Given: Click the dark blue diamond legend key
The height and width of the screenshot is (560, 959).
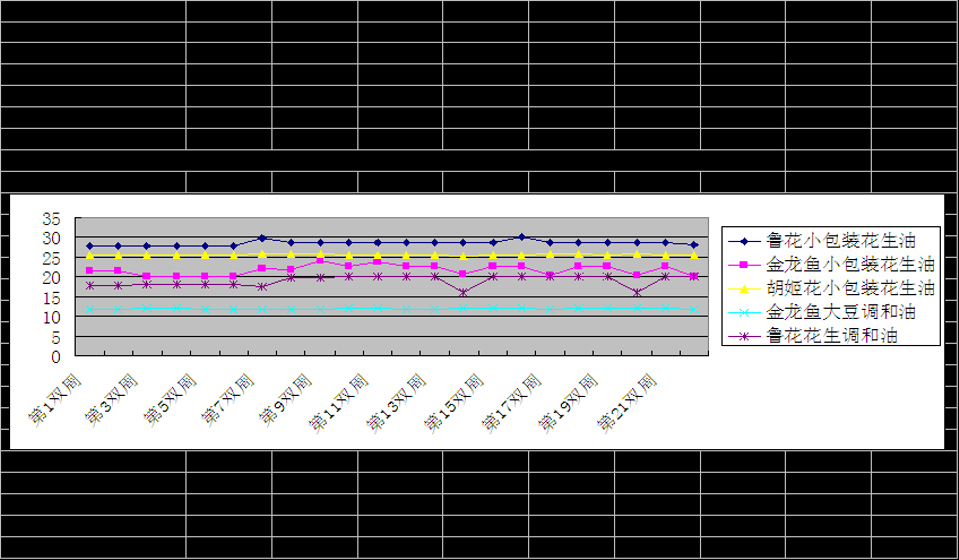Looking at the screenshot, I should pyautogui.click(x=744, y=241).
